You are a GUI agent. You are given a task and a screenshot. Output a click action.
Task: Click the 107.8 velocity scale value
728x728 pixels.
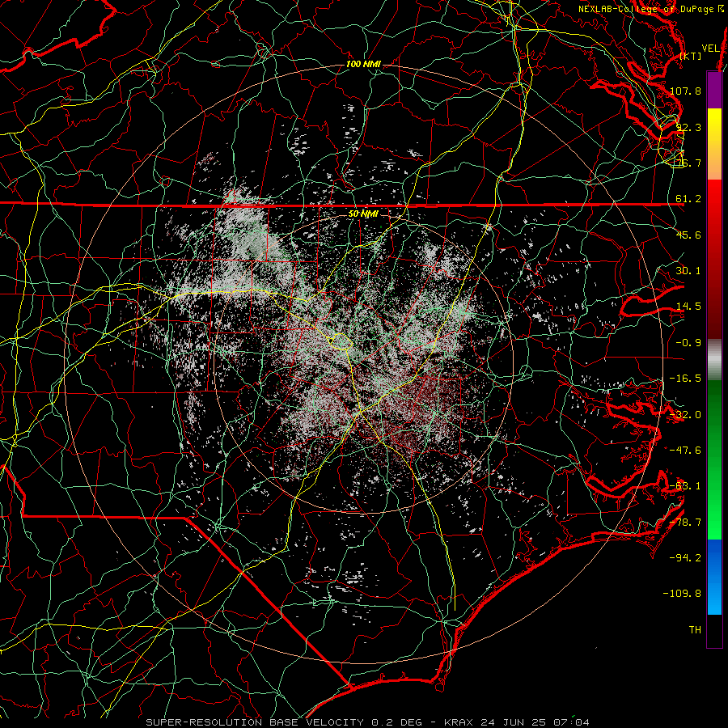(x=685, y=91)
